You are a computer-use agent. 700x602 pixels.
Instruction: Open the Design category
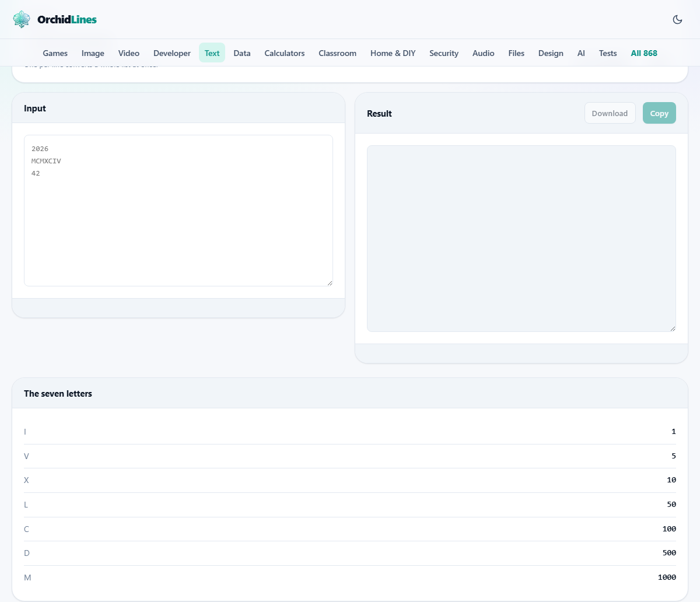[x=551, y=53]
